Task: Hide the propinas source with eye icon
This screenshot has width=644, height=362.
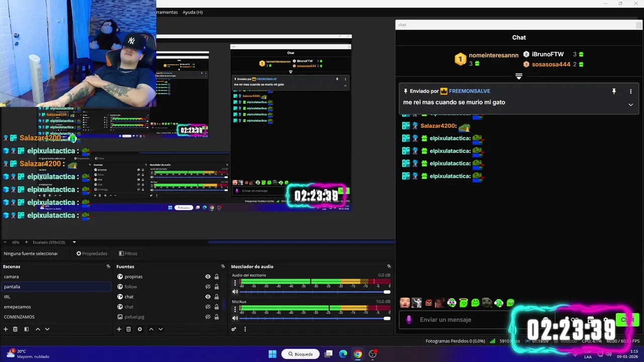Action: click(208, 277)
